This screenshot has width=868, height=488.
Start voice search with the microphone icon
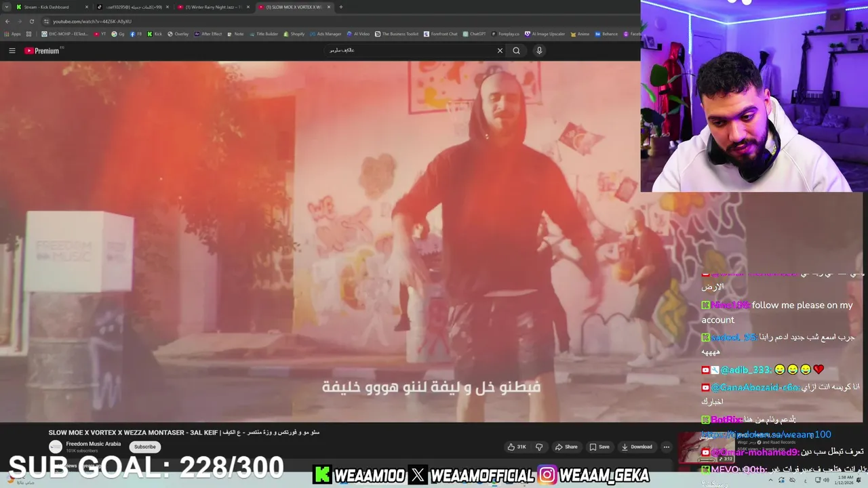point(539,50)
